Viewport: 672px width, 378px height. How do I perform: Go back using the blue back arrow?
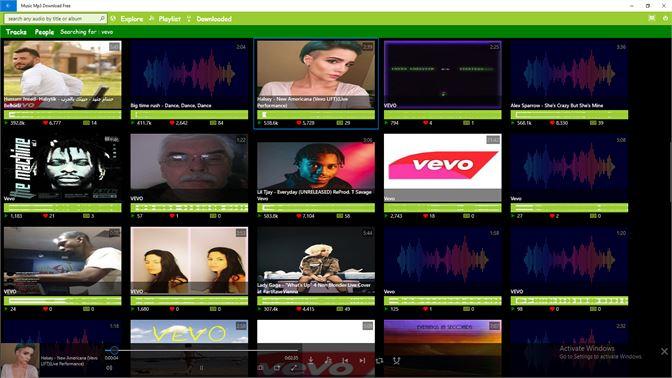8,6
